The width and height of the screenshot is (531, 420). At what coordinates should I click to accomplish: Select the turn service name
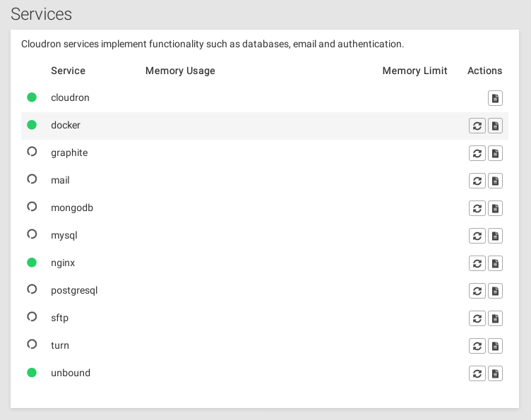[60, 346]
